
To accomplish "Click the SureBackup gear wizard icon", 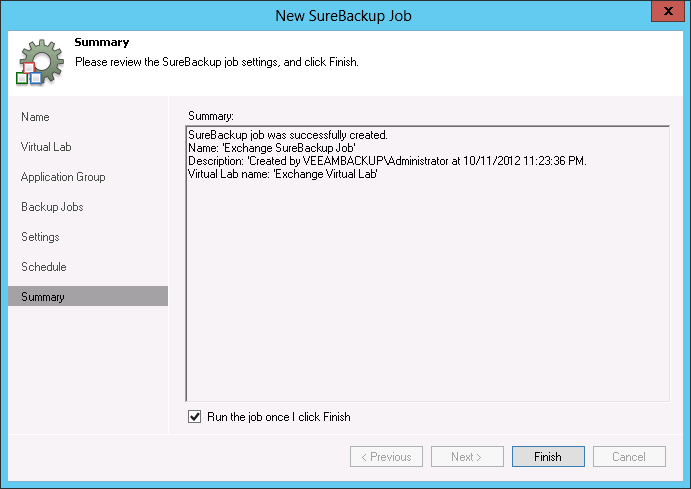I will tap(38, 61).
